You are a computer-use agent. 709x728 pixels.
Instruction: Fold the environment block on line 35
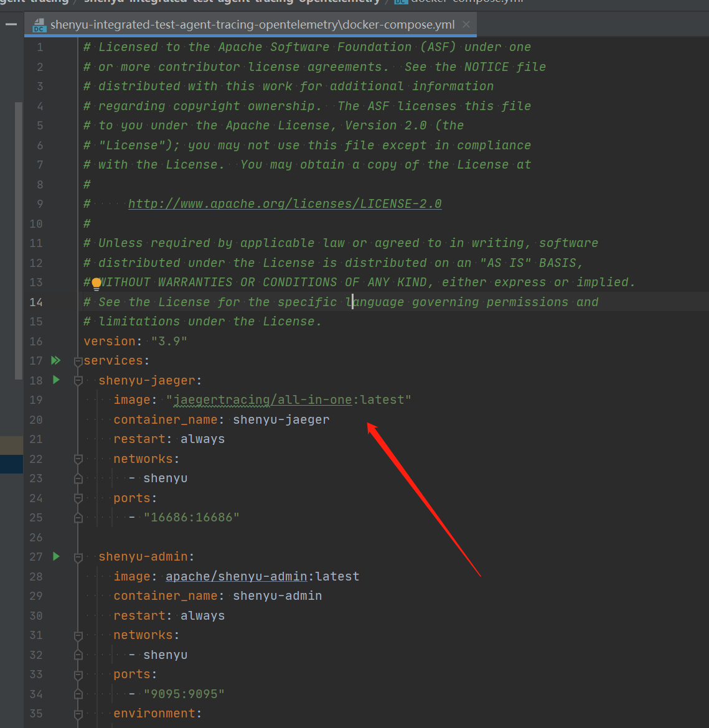[x=78, y=714]
